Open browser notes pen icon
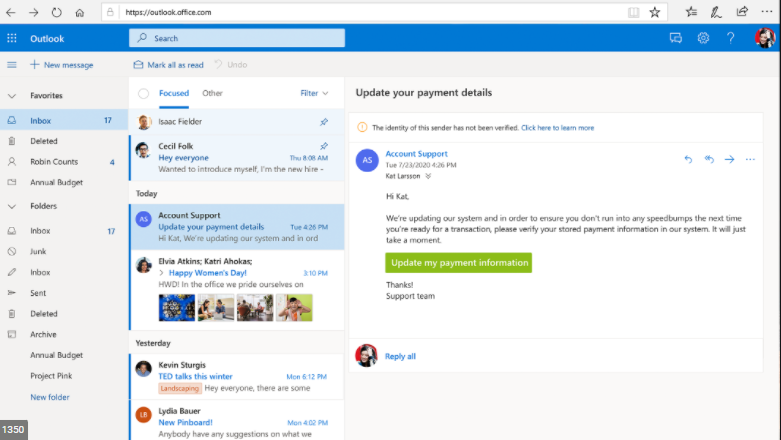This screenshot has width=781, height=440. click(716, 12)
